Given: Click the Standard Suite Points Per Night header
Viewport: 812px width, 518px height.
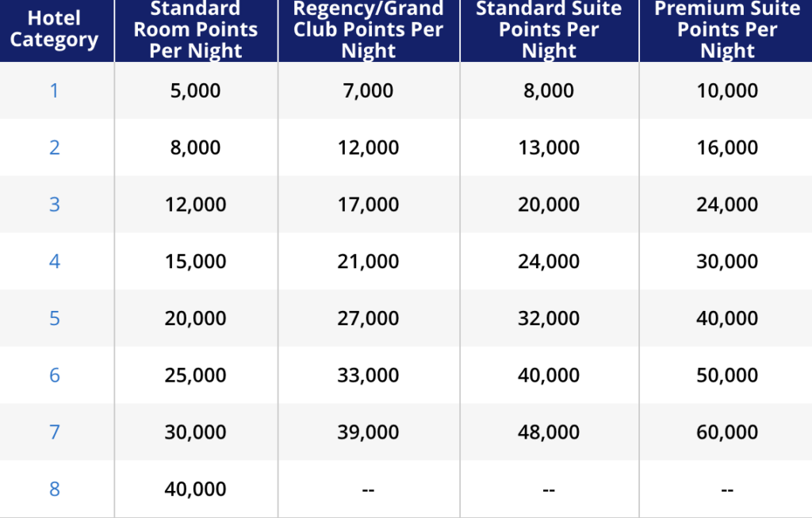Looking at the screenshot, I should 549,29.
